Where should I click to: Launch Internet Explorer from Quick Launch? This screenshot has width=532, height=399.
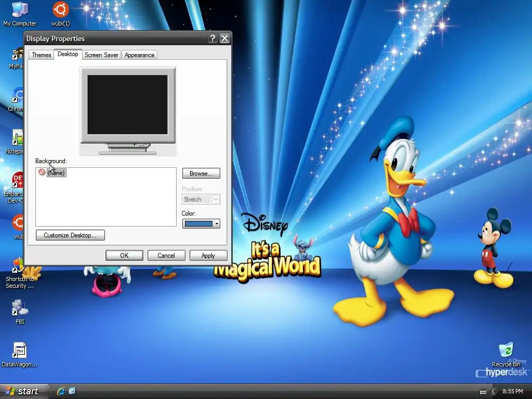click(x=61, y=391)
